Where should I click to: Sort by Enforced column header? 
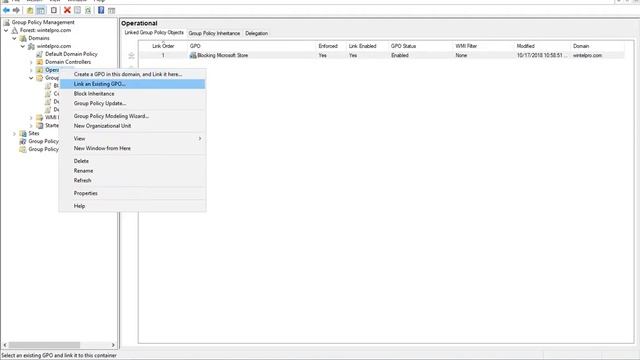click(331, 46)
